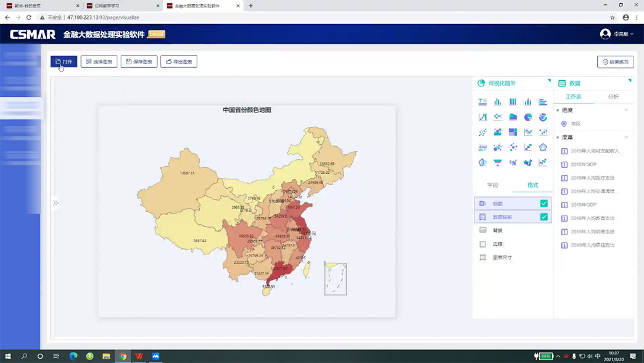Image resolution: width=644 pixels, height=363 pixels.
Task: Choose the funnel chart icon
Action: [498, 162]
